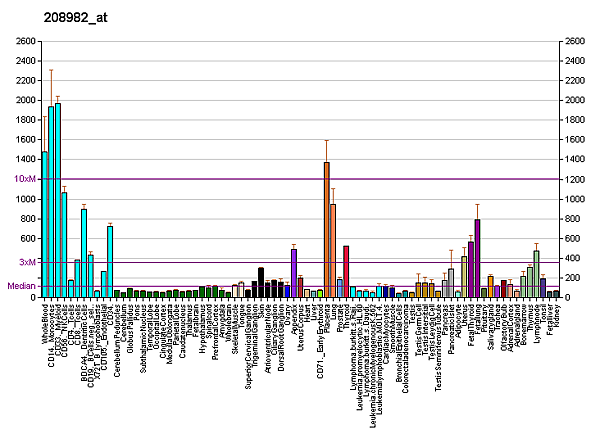Click the Median label on left axis
The width and height of the screenshot is (600, 434).
[x=21, y=286]
